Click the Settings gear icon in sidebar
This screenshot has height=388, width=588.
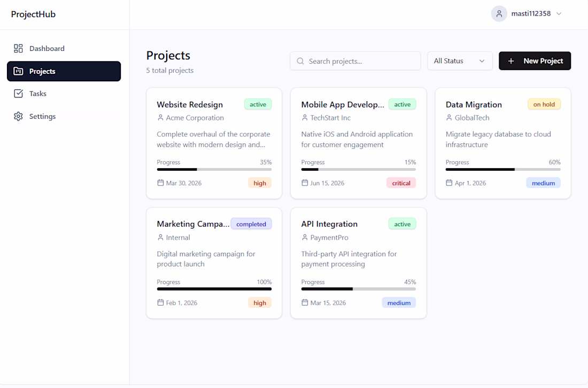18,116
